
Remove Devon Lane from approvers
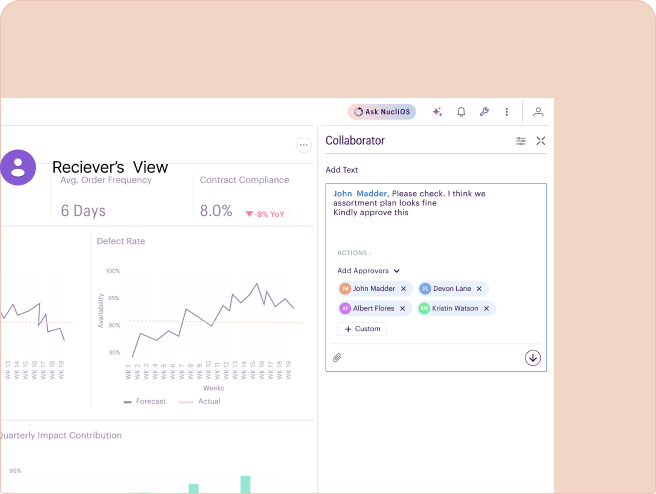479,289
